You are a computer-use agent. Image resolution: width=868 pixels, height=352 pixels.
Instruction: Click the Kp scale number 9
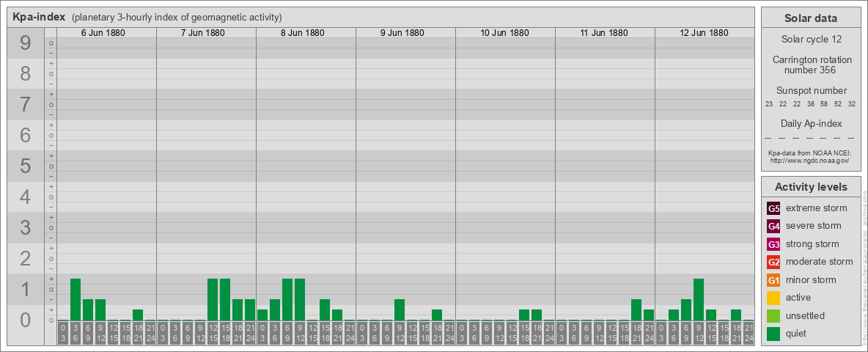click(26, 43)
